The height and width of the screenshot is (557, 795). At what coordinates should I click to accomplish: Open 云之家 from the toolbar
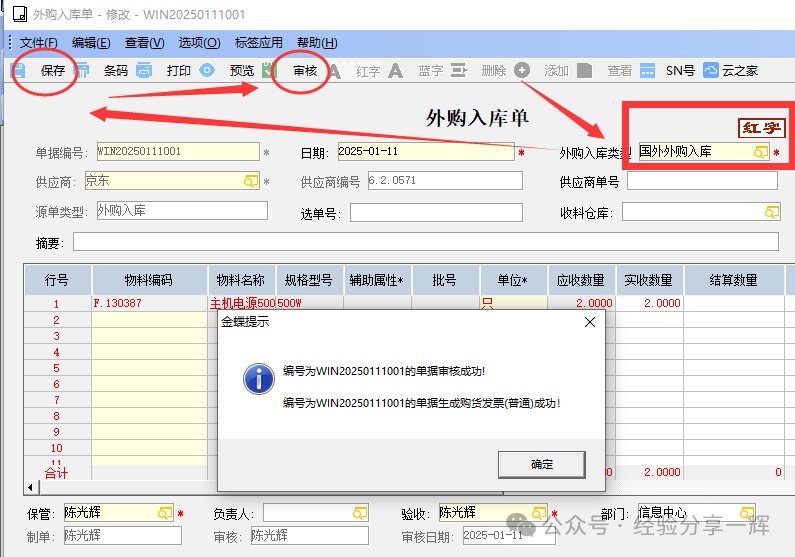(x=739, y=71)
